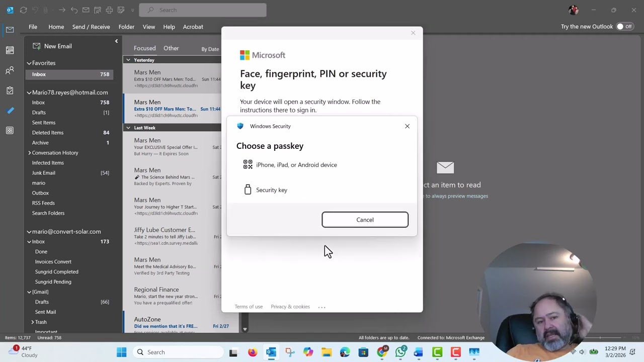Collapse the convert-solar Inbox subfolders
Image resolution: width=644 pixels, height=362 pixels.
[x=29, y=242]
